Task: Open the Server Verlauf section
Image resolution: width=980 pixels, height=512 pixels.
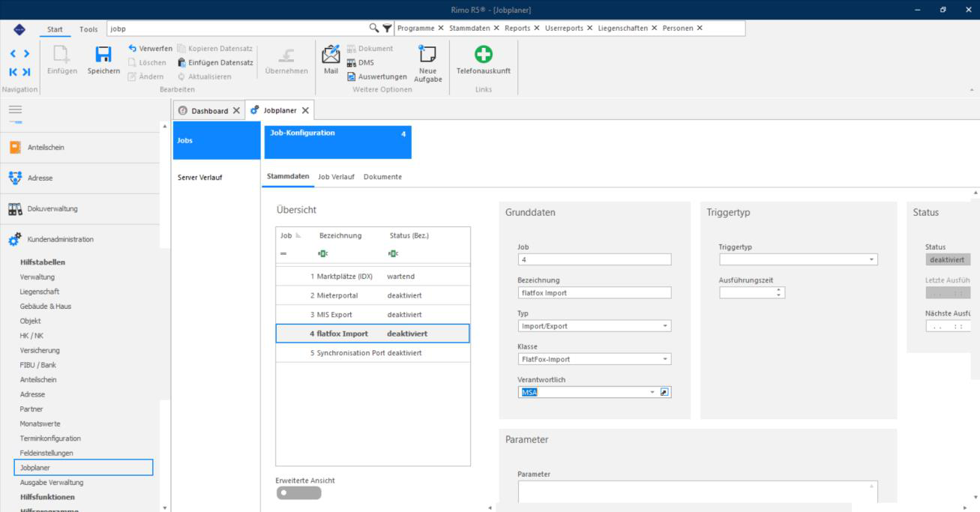Action: click(215, 178)
